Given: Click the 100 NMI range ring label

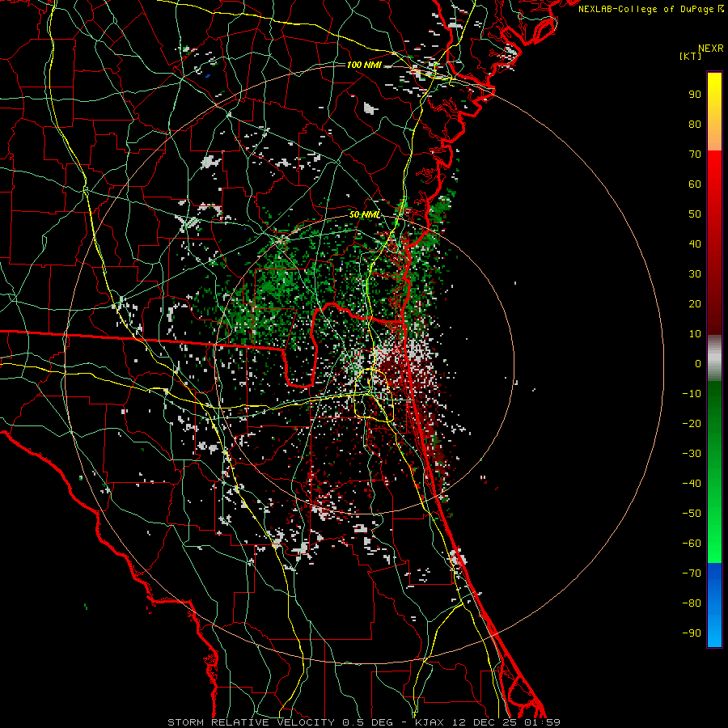Looking at the screenshot, I should (364, 65).
